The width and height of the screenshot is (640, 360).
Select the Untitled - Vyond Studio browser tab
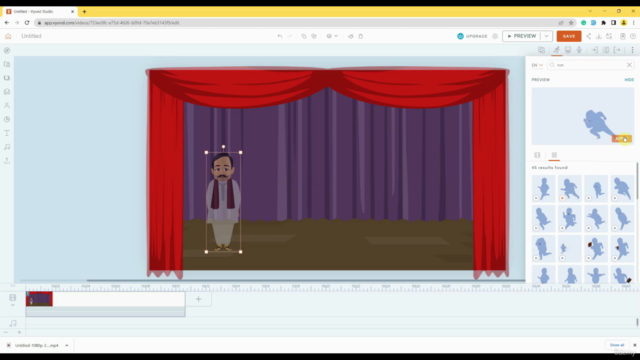coord(40,11)
